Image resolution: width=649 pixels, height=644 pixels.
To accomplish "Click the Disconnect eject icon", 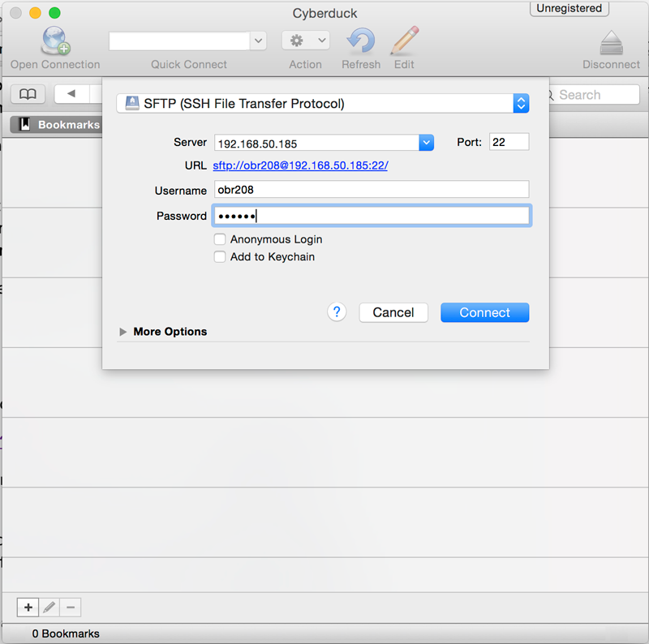I will point(612,43).
